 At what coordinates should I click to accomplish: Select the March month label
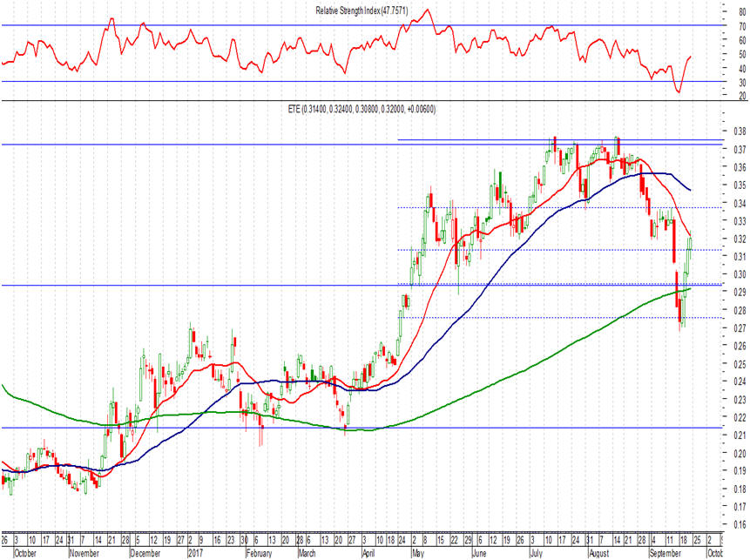[307, 553]
